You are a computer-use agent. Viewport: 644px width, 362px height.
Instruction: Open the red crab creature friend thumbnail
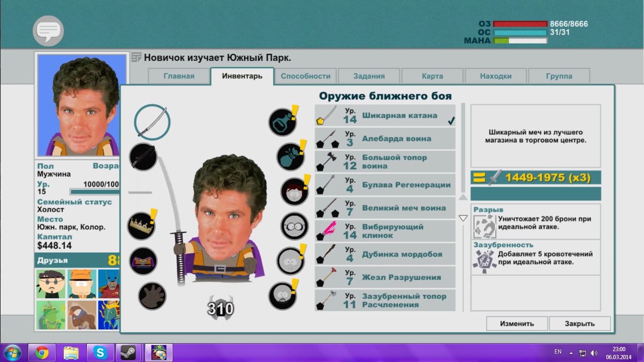108,284
